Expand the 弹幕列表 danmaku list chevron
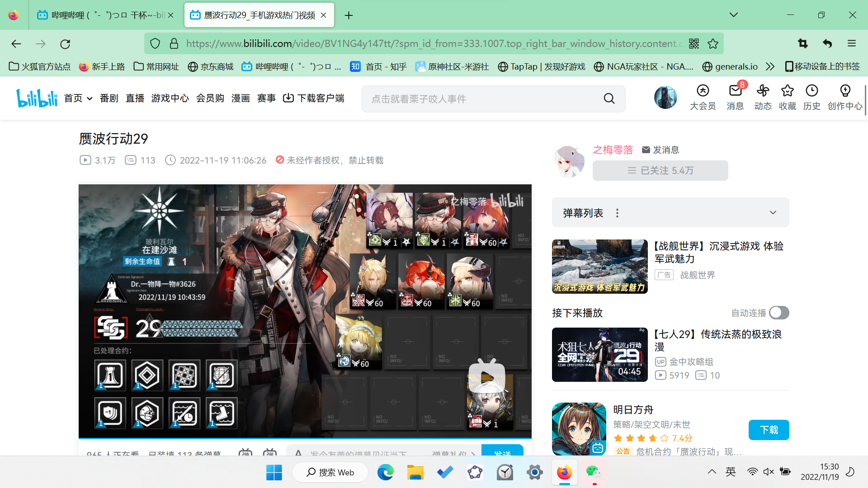The image size is (868, 488). click(773, 212)
